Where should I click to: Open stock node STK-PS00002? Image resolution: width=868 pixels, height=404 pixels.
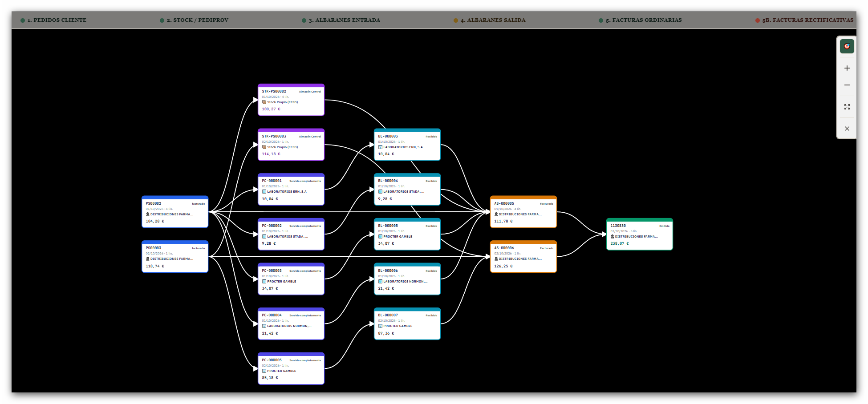pyautogui.click(x=291, y=100)
